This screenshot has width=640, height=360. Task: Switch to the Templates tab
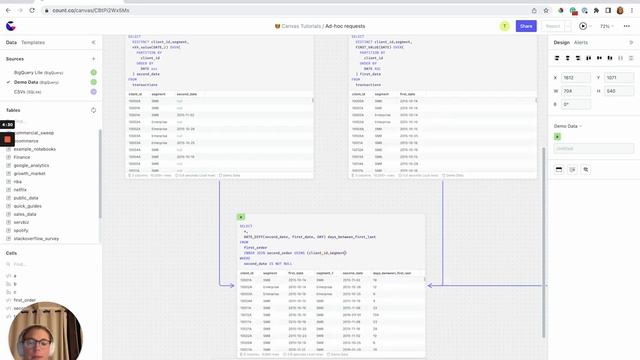33,42
